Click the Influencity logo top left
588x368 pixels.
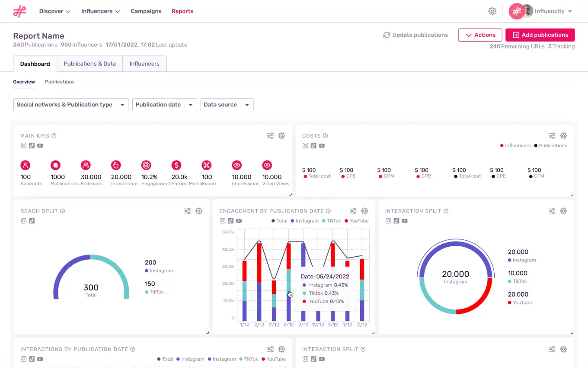pyautogui.click(x=19, y=11)
